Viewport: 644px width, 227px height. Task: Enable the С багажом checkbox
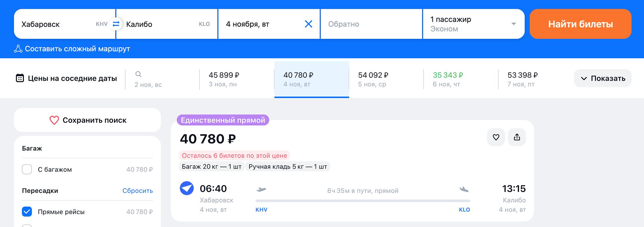tap(27, 169)
